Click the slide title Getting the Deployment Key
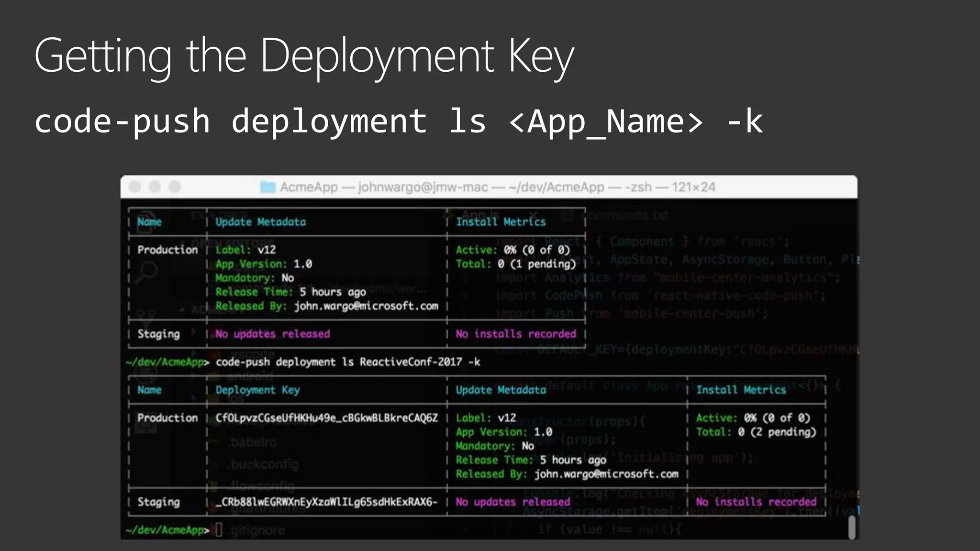 tap(304, 56)
